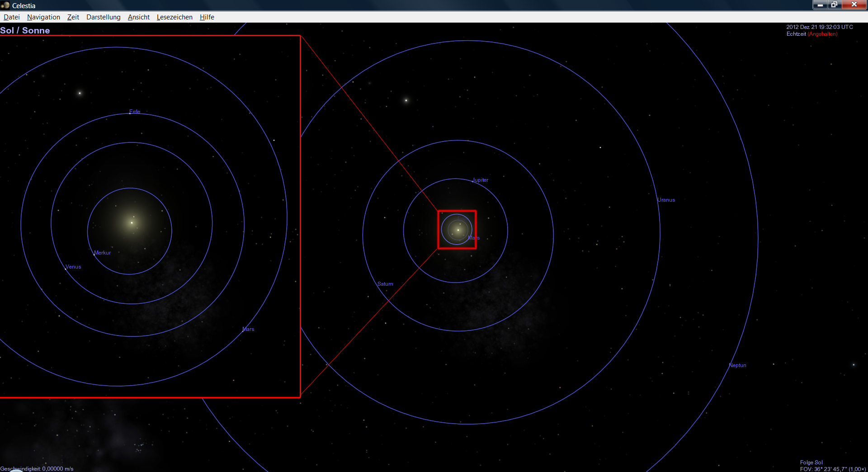The image size is (868, 472).
Task: Click the Celestia icon in title bar
Action: click(5, 5)
